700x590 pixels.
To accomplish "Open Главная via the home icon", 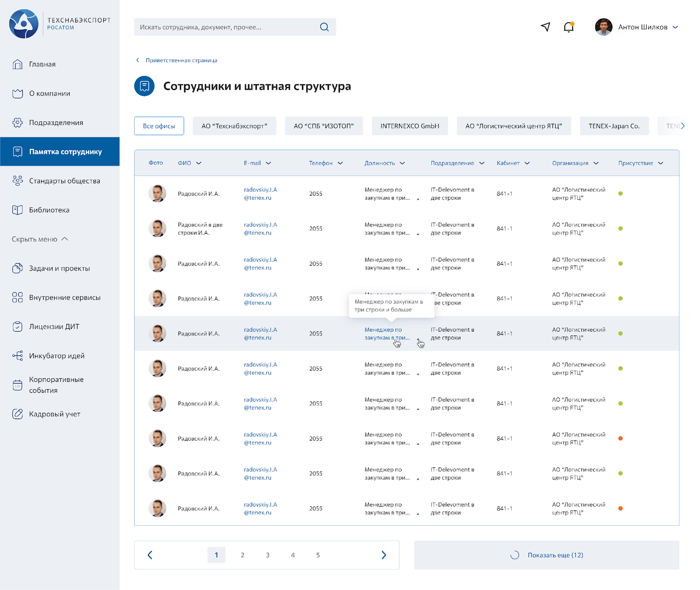I will 17,64.
